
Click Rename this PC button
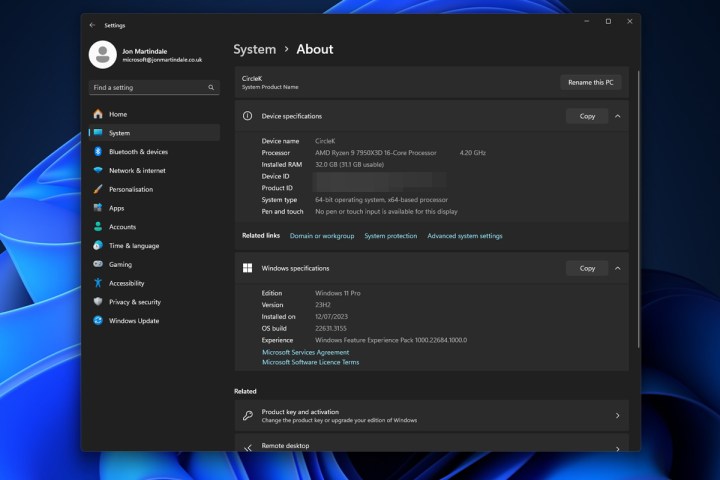[590, 82]
